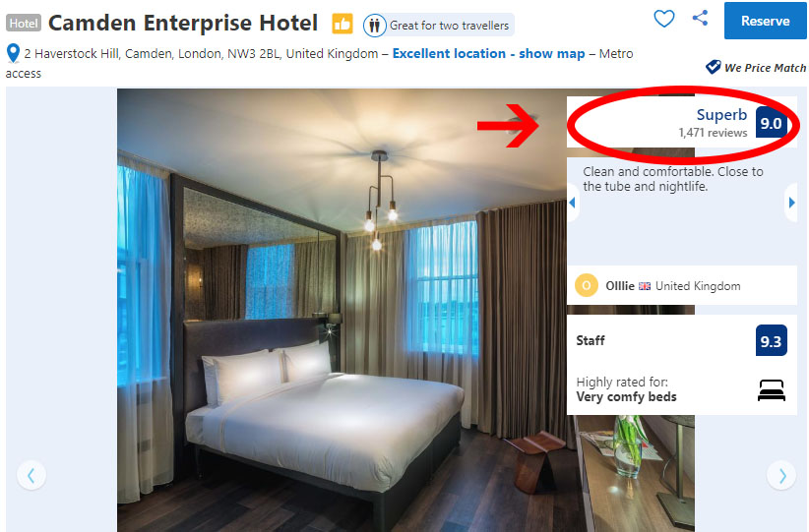Click the Staff 9.3 score badge
The width and height of the screenshot is (809, 532).
tap(771, 341)
